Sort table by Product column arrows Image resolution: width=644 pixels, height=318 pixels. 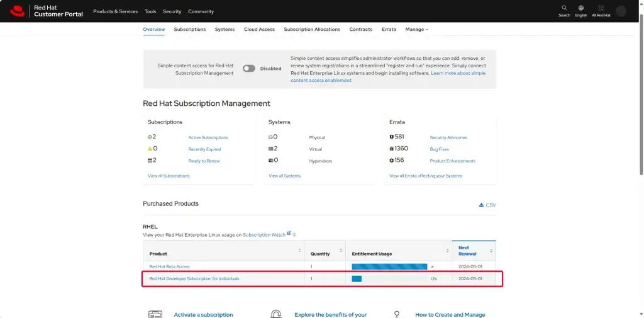click(299, 251)
